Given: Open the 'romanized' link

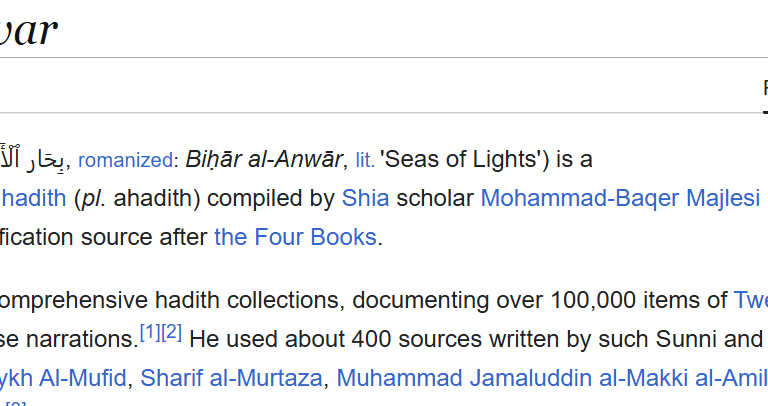Looking at the screenshot, I should 125,160.
